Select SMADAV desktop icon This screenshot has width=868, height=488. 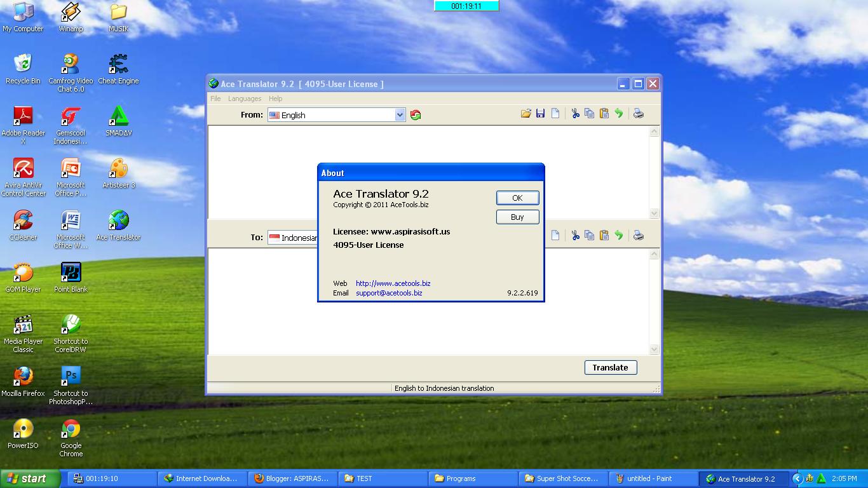[x=118, y=121]
